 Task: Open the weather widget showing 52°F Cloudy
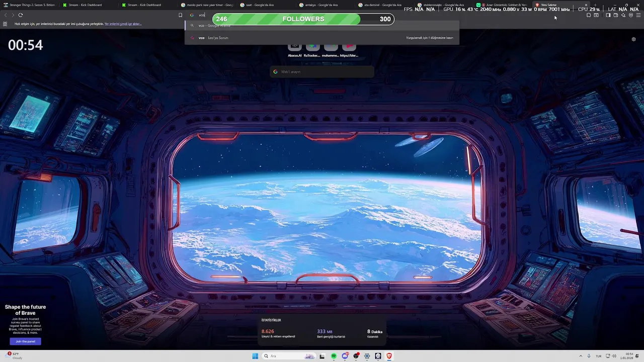14,356
